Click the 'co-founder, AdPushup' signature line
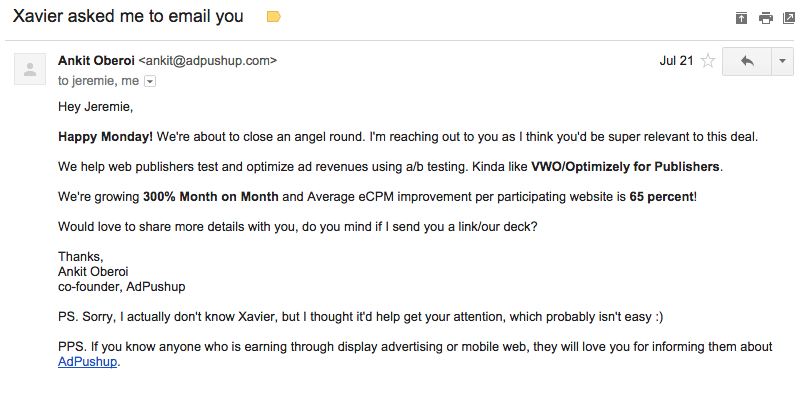 (121, 287)
